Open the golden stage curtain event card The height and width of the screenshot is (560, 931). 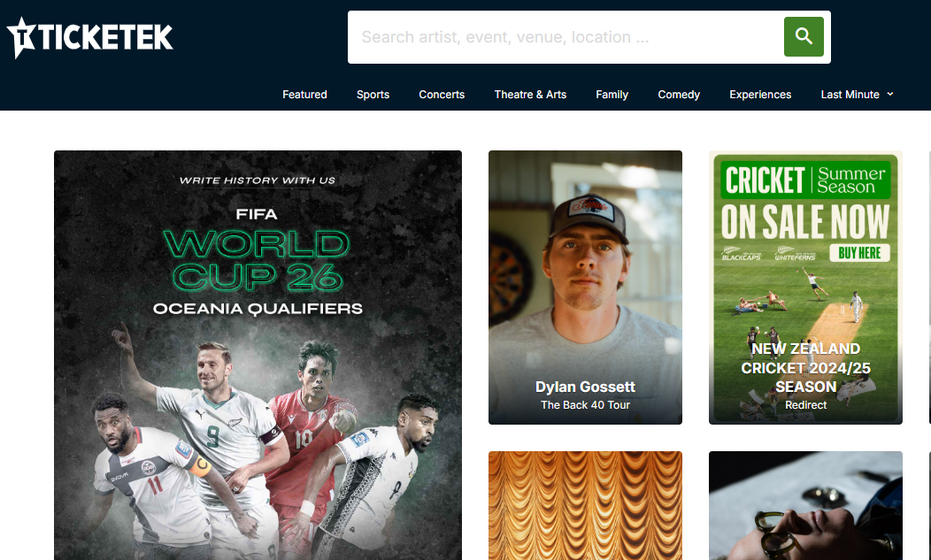tap(585, 505)
